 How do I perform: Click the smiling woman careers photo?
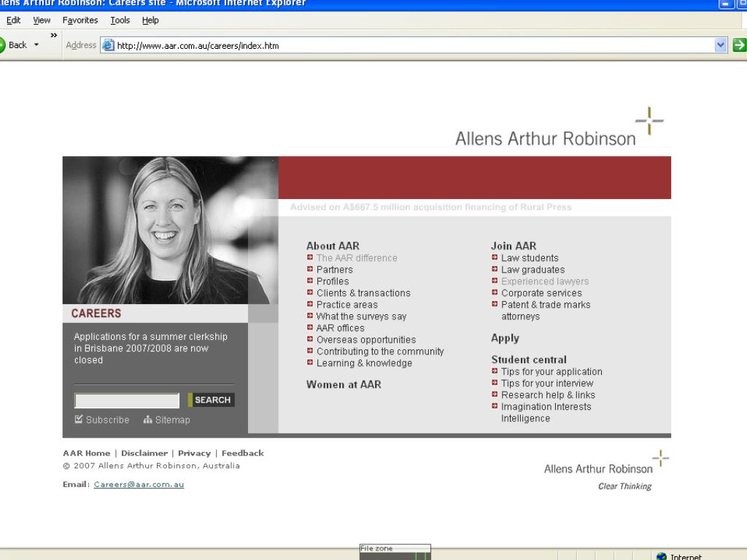click(x=170, y=230)
